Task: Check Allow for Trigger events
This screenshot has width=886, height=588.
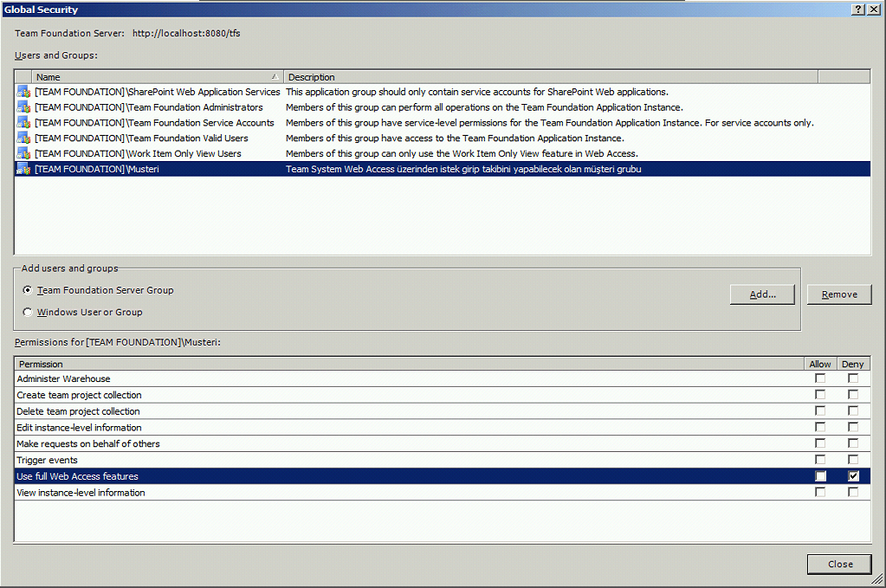Action: click(820, 460)
